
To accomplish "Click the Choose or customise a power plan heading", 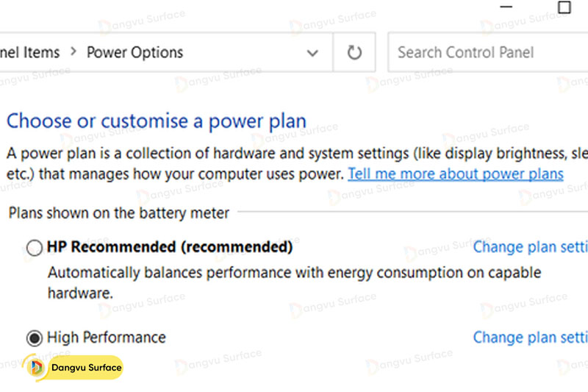I will [157, 121].
